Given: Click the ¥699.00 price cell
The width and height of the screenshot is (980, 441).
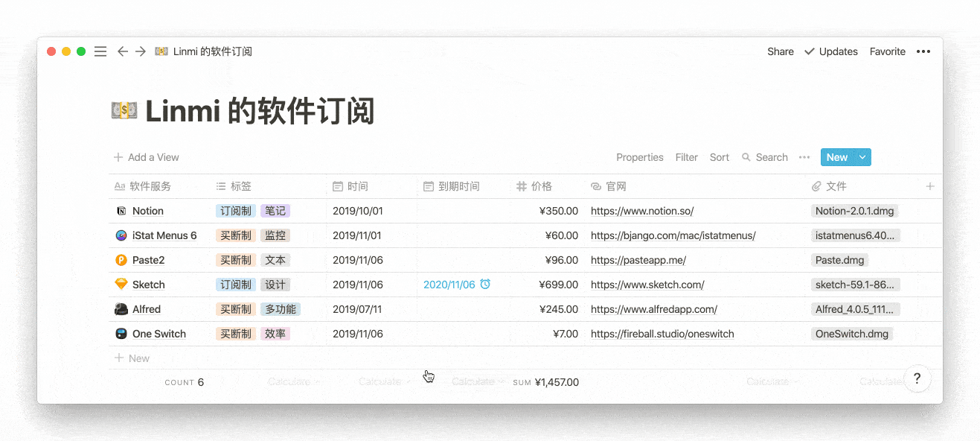Looking at the screenshot, I should pyautogui.click(x=559, y=285).
